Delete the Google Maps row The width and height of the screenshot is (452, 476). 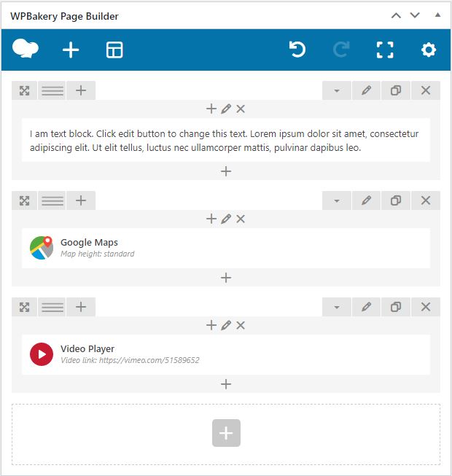point(426,200)
